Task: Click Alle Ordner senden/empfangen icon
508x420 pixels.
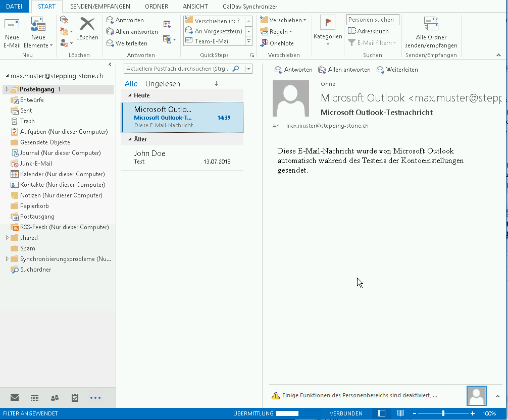Action: (x=431, y=25)
